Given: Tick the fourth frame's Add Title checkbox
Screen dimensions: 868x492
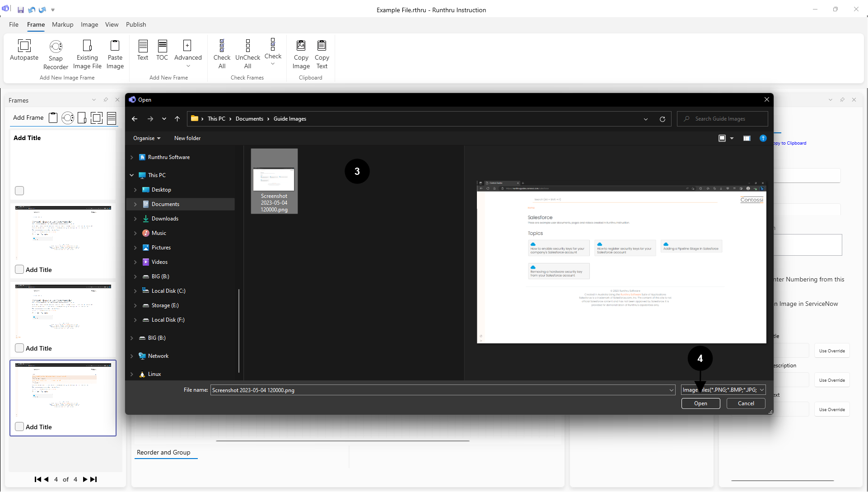Looking at the screenshot, I should click(x=19, y=426).
